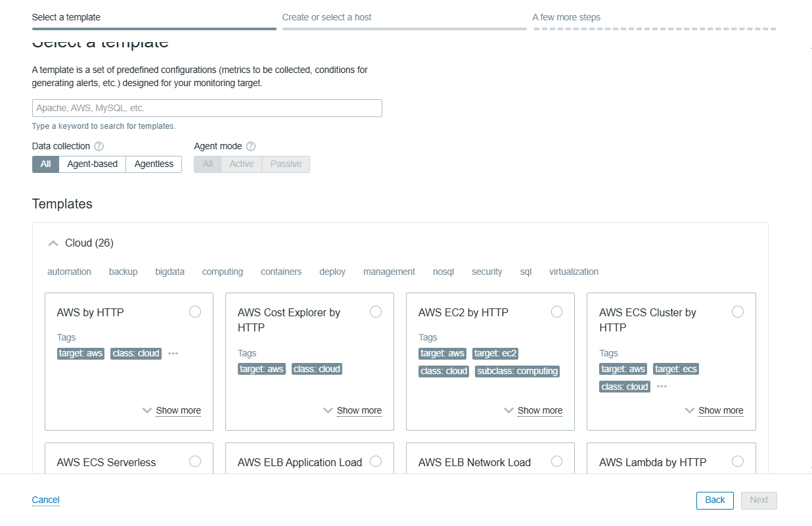Filter templates by containers subclass

click(x=281, y=272)
